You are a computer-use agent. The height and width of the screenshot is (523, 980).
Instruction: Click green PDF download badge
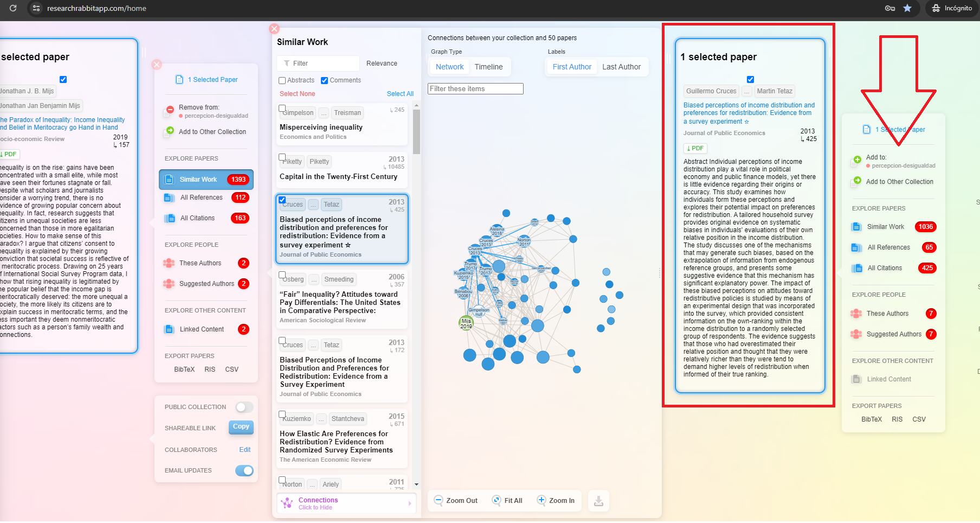(x=695, y=148)
